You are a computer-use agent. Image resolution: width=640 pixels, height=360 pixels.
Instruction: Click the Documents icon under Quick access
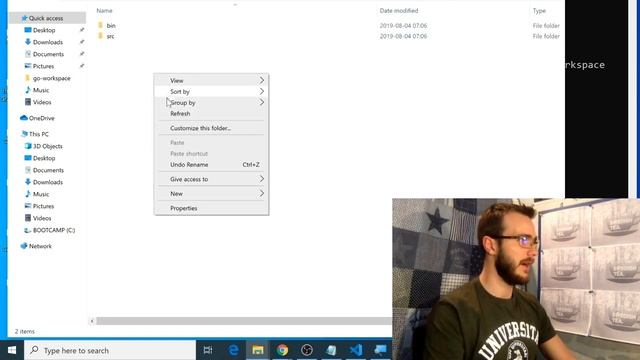click(28, 54)
